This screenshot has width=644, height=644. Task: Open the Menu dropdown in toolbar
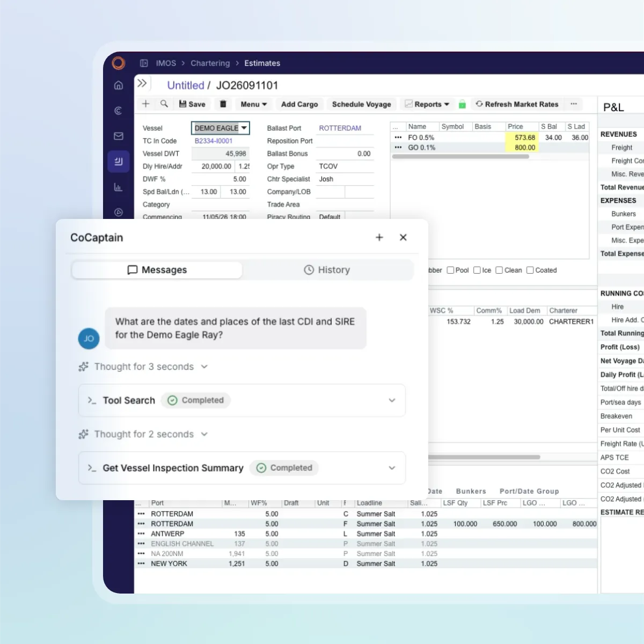coord(254,104)
